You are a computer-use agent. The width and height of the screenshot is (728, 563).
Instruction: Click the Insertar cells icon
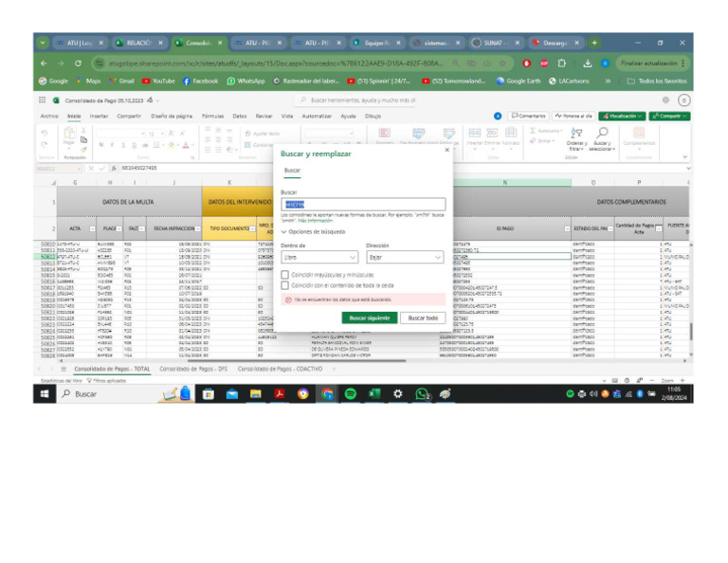coord(475,134)
